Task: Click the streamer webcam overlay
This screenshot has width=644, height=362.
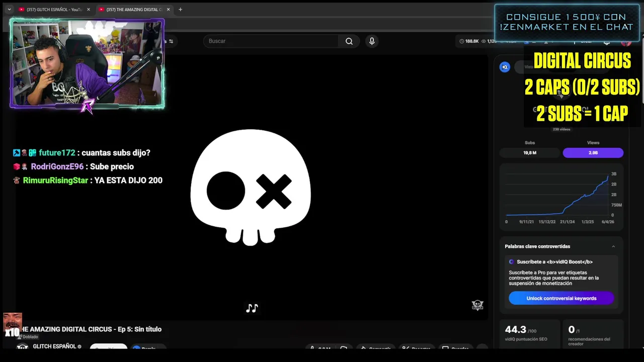Action: point(87,63)
